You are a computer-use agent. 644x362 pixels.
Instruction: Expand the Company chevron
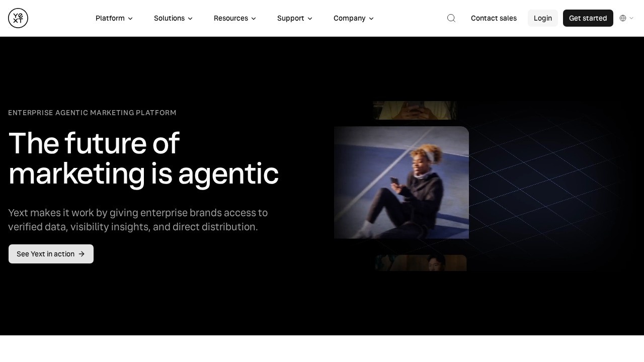point(371,19)
